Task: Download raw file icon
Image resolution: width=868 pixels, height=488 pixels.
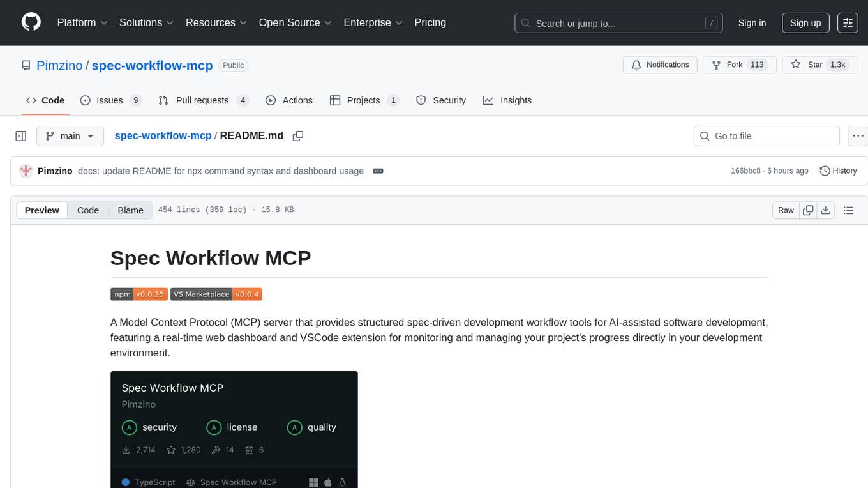Action: [x=826, y=210]
